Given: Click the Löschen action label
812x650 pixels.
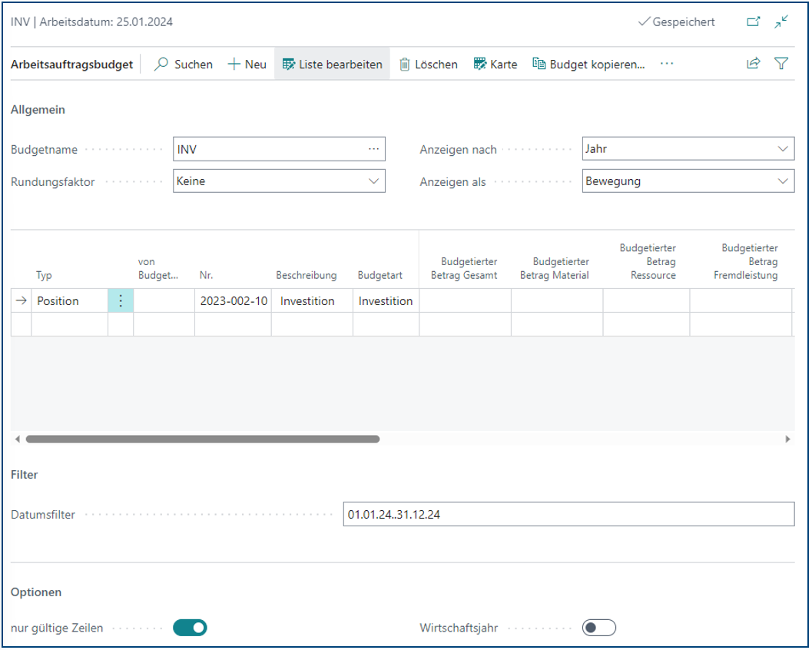Looking at the screenshot, I should pyautogui.click(x=436, y=65).
